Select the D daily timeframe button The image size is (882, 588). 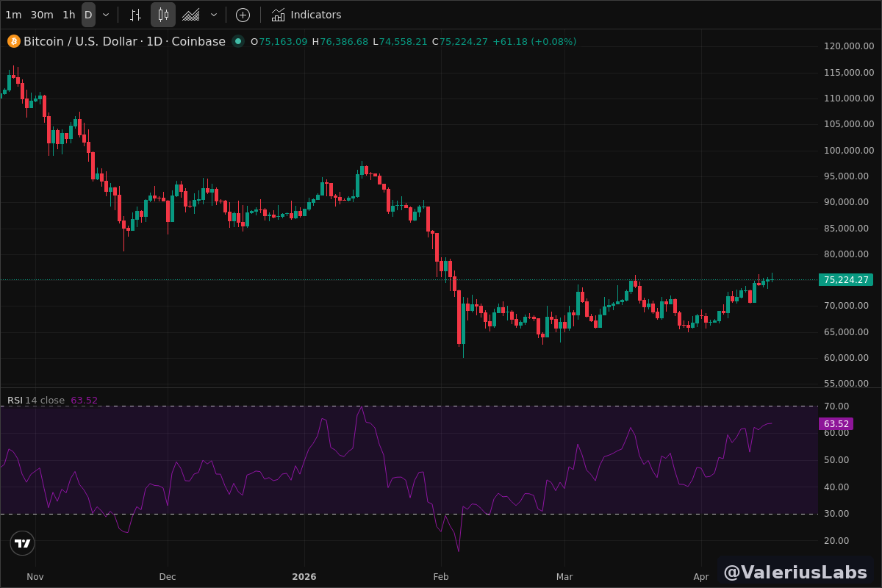click(88, 15)
